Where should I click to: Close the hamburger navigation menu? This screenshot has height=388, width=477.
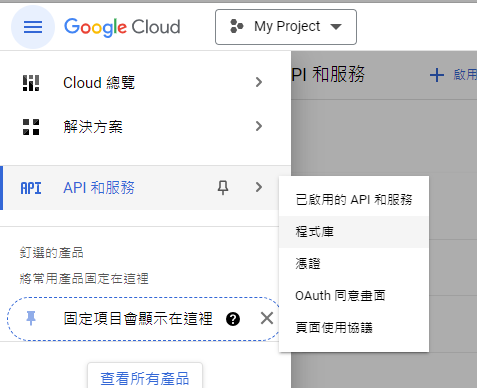(x=33, y=27)
